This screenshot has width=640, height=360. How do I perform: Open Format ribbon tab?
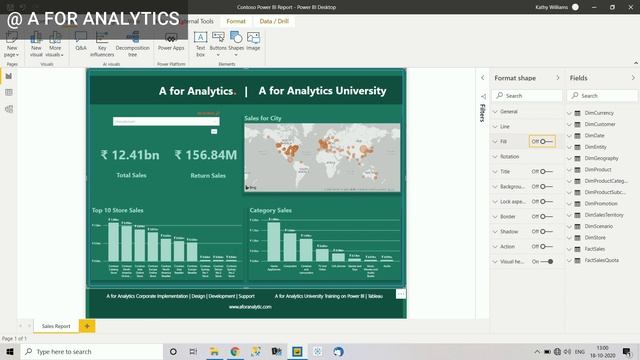point(236,21)
